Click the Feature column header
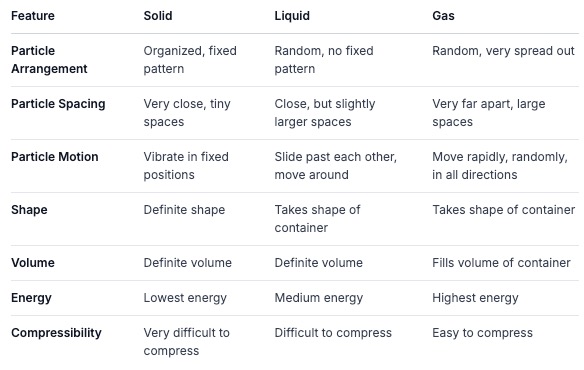This screenshot has height=370, width=584. tap(33, 16)
